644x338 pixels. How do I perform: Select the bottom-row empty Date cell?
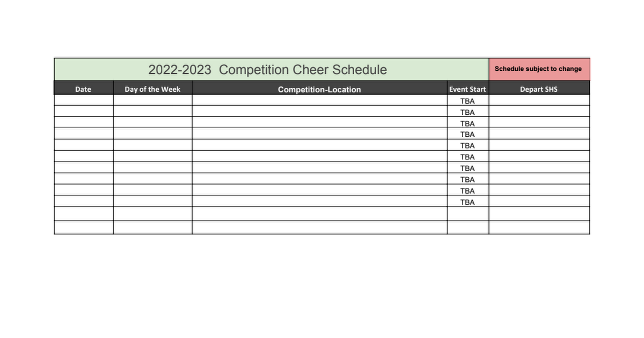[x=84, y=227]
